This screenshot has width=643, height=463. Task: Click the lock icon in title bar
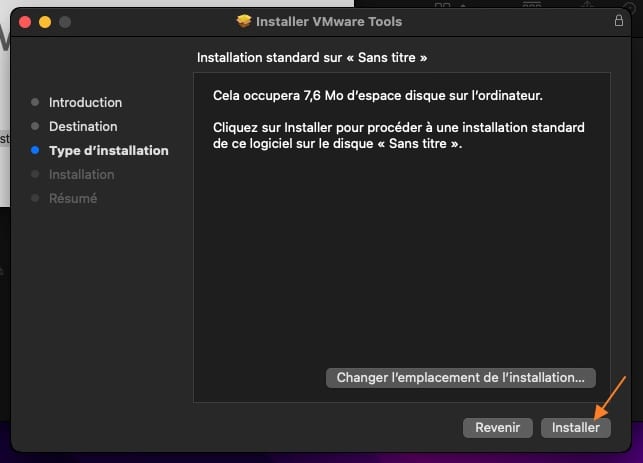pos(618,21)
